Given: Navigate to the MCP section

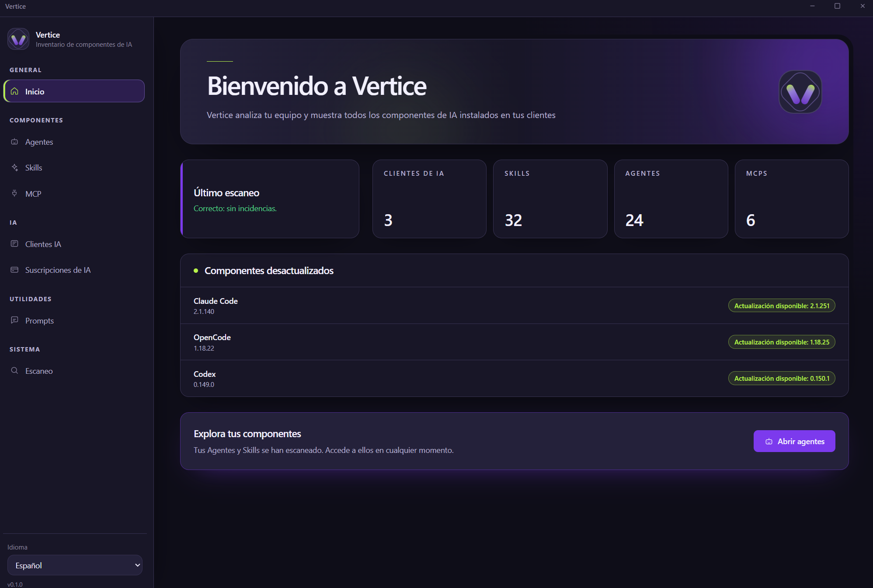Looking at the screenshot, I should (x=74, y=194).
